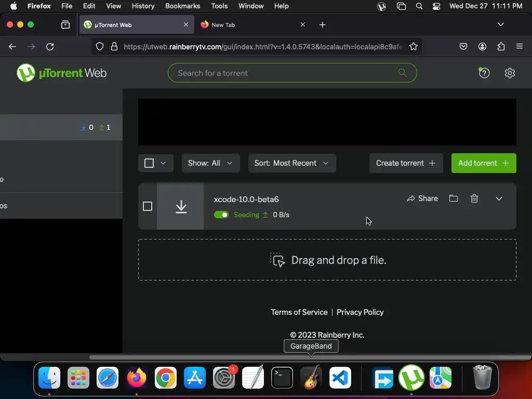
Task: Open Control Center in menu bar
Action: pyautogui.click(x=436, y=6)
